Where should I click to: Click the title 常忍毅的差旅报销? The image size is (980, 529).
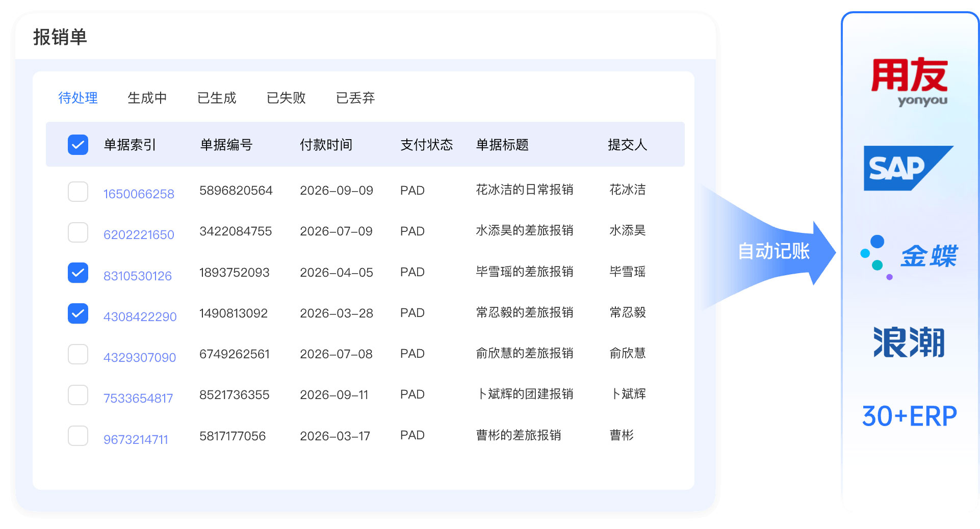tap(525, 313)
